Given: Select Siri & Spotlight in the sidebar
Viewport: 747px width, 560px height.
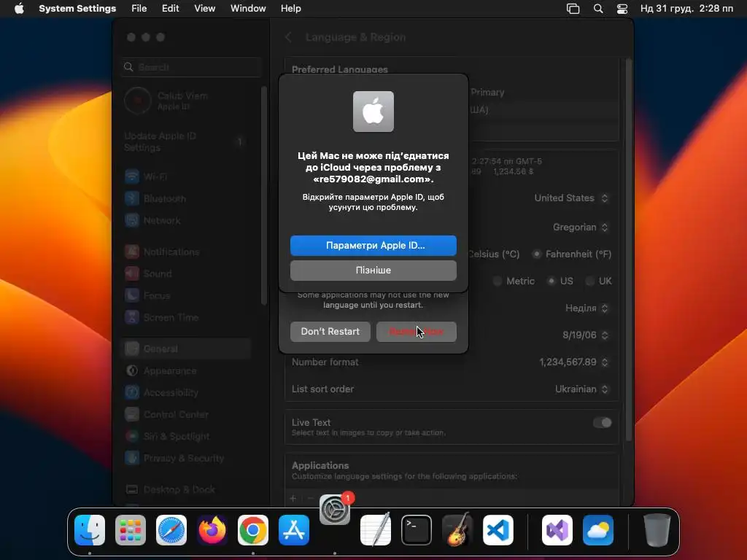Looking at the screenshot, I should coord(186,437).
